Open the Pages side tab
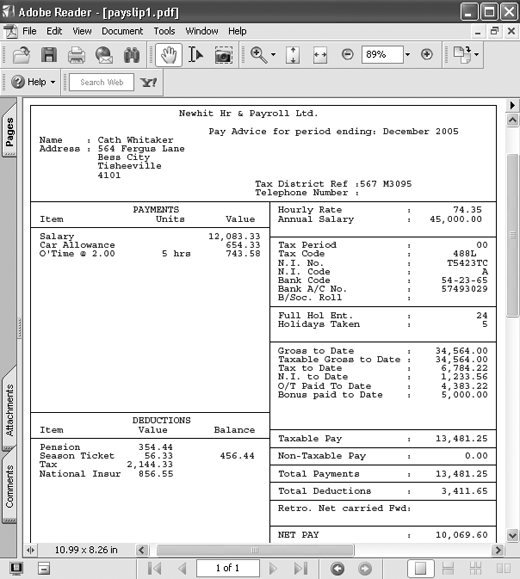The height and width of the screenshot is (579, 520). coord(9,131)
